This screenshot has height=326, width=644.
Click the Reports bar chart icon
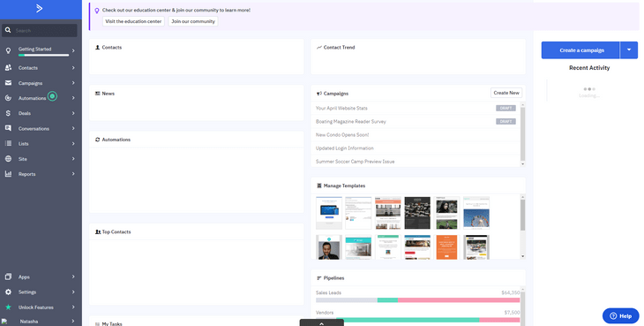[x=8, y=174]
